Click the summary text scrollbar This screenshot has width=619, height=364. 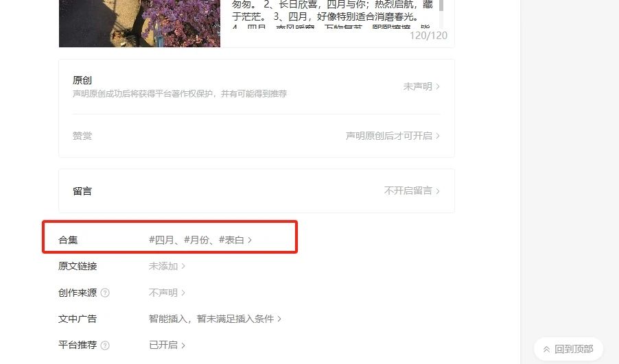coord(441,5)
